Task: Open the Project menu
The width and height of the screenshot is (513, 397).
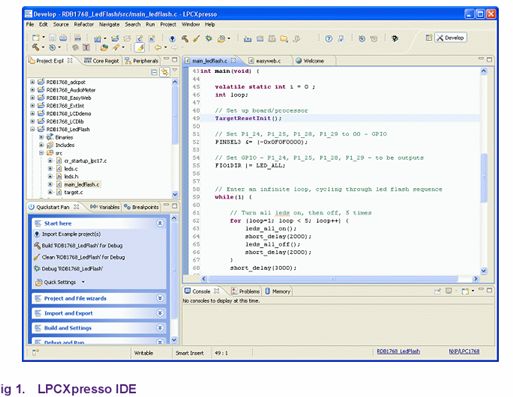Action: [168, 24]
